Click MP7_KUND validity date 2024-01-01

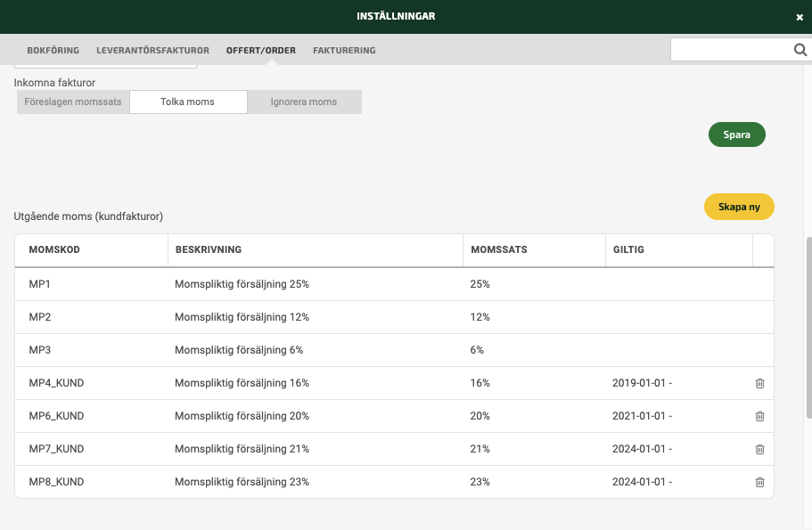coord(642,449)
